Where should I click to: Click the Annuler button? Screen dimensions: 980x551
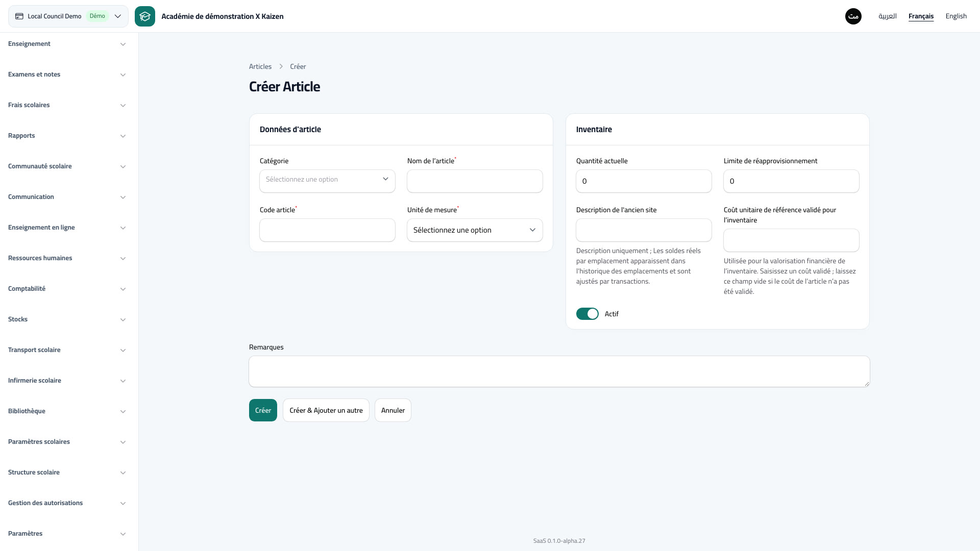tap(393, 410)
